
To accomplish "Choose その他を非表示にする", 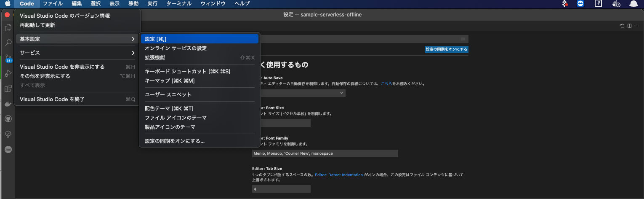I will pyautogui.click(x=77, y=76).
